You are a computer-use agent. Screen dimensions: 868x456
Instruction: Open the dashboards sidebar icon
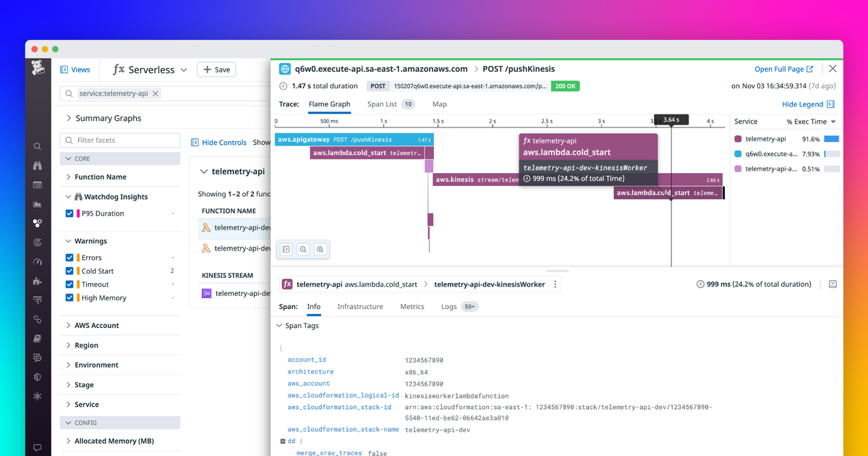point(38,185)
